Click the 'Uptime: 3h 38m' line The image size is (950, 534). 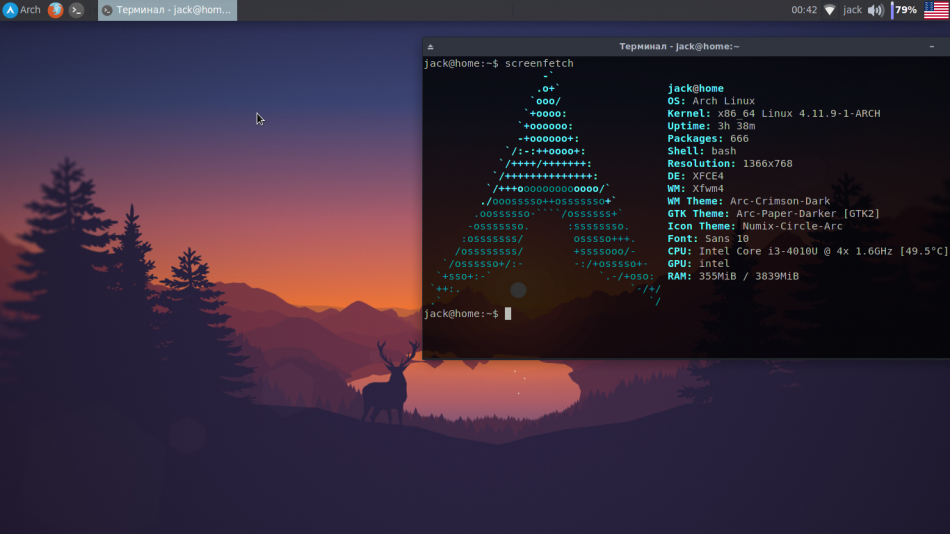point(711,126)
